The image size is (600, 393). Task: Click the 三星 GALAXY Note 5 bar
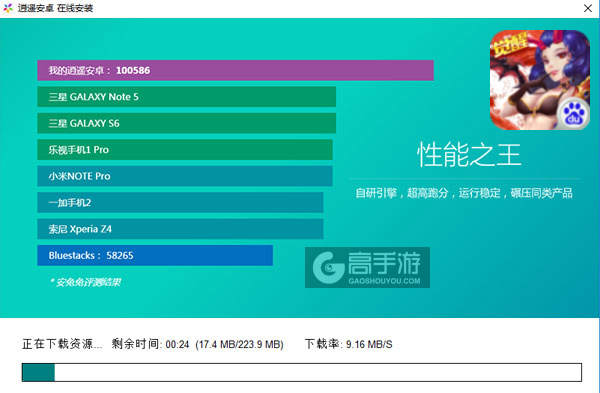tap(186, 97)
